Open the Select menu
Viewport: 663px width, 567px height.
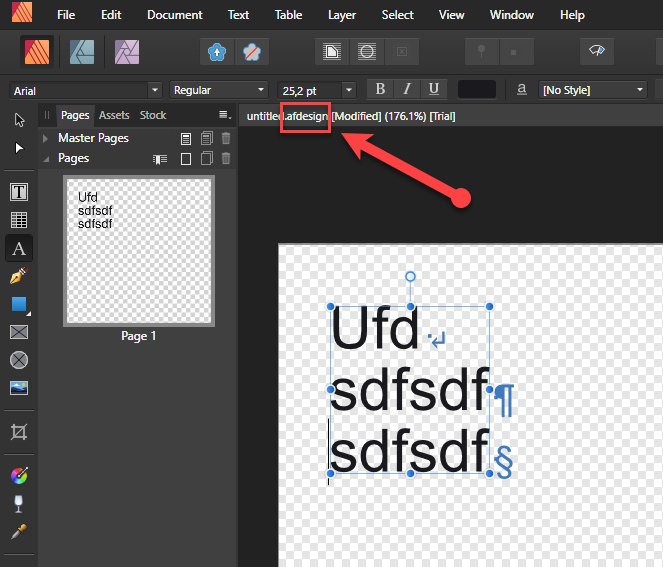point(397,15)
